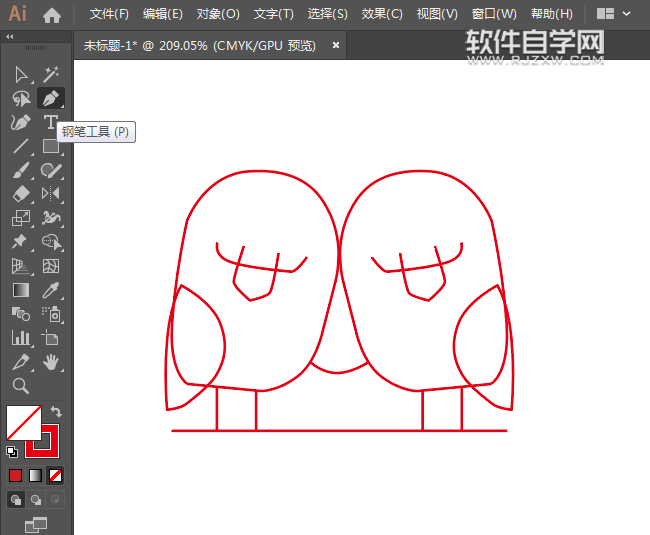Switch to Draw Inside mode

tap(55, 500)
